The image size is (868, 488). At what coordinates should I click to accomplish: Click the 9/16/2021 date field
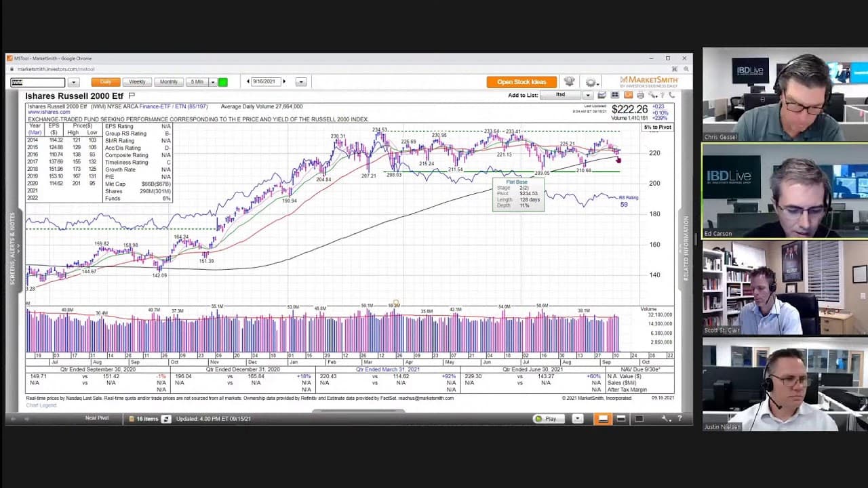coord(266,82)
